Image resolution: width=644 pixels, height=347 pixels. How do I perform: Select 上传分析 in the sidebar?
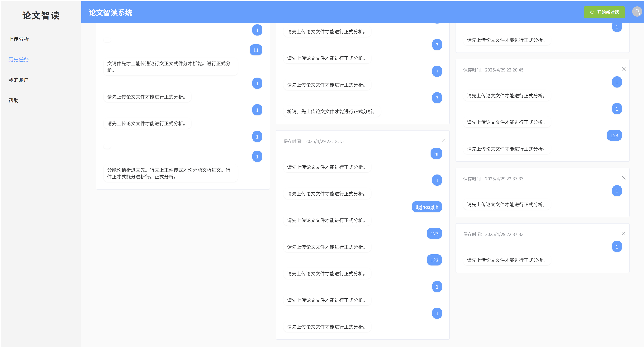click(18, 39)
